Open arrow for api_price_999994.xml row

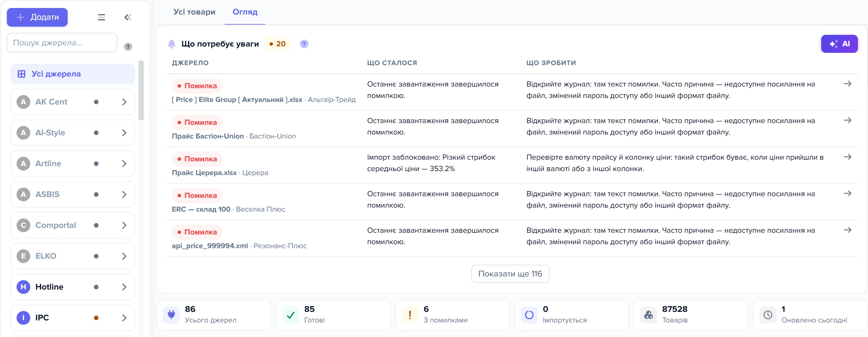pyautogui.click(x=847, y=230)
